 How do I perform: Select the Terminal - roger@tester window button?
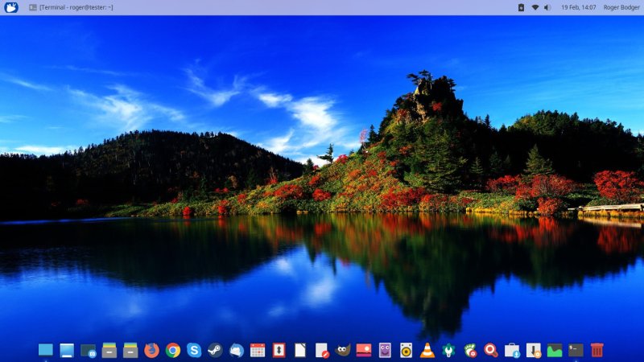pyautogui.click(x=71, y=7)
